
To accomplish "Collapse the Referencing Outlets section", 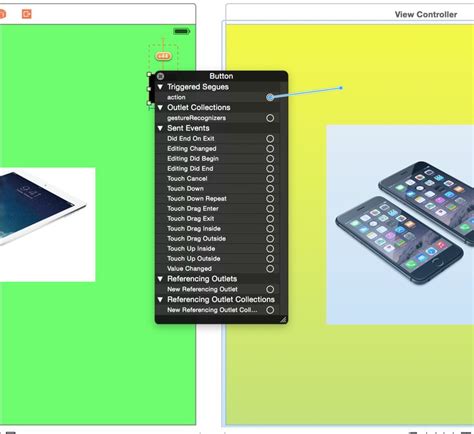I will [x=160, y=279].
